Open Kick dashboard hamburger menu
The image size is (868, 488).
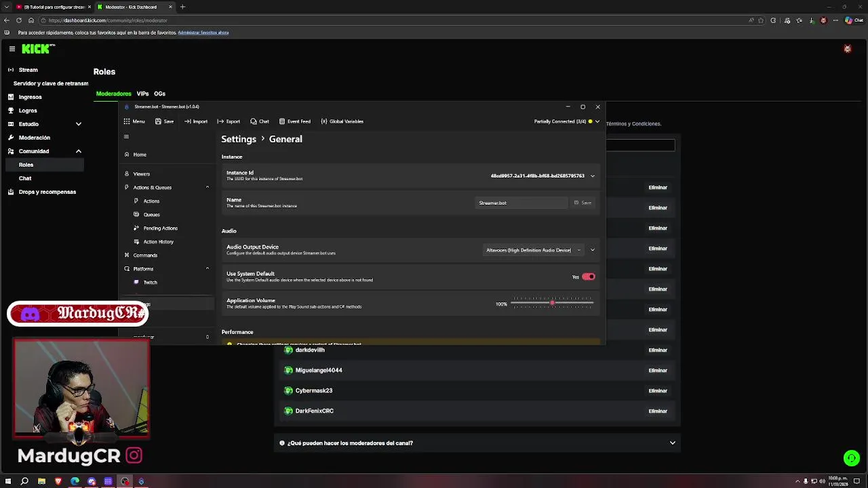12,49
